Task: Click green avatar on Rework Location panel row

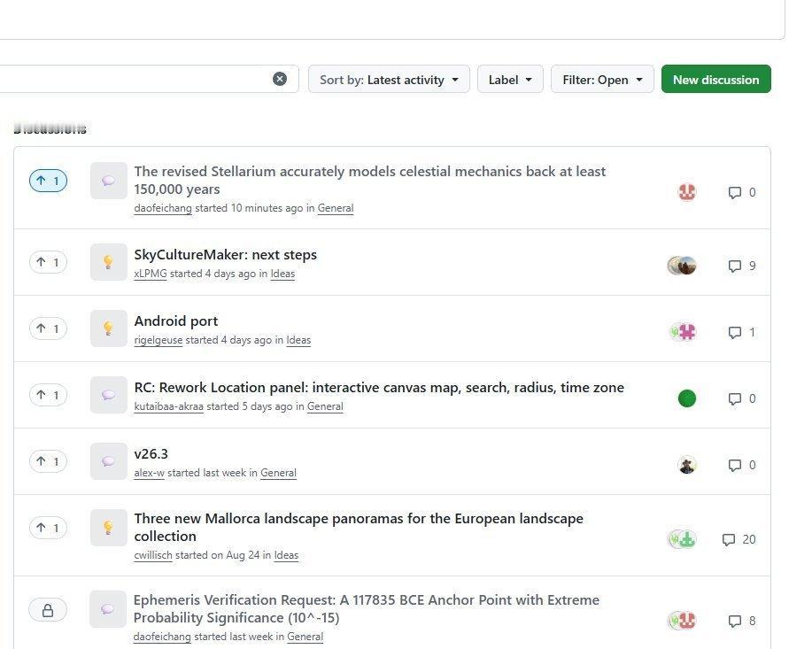Action: pos(686,398)
